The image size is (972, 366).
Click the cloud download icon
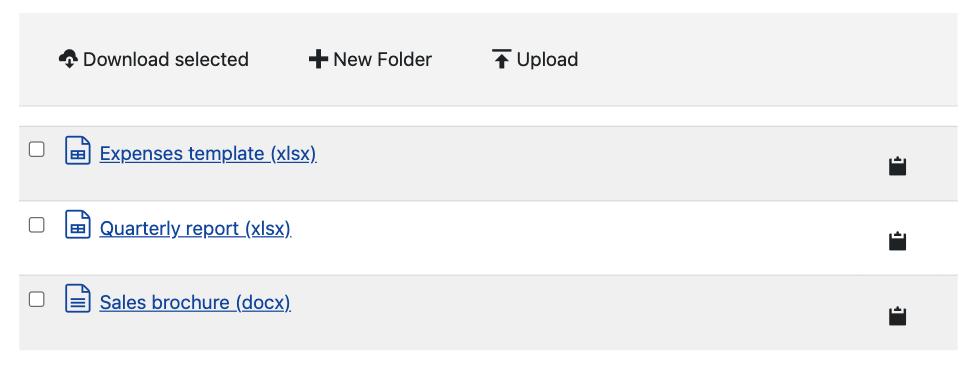68,59
